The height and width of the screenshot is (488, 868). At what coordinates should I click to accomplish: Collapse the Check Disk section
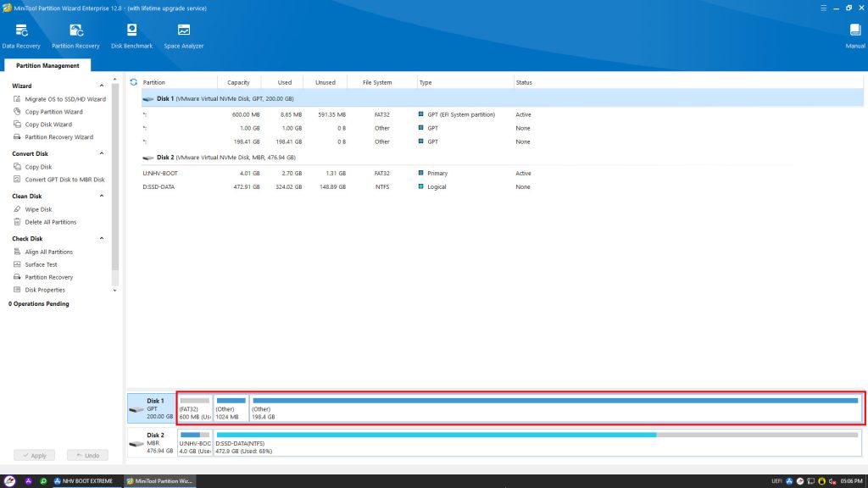[x=102, y=239]
